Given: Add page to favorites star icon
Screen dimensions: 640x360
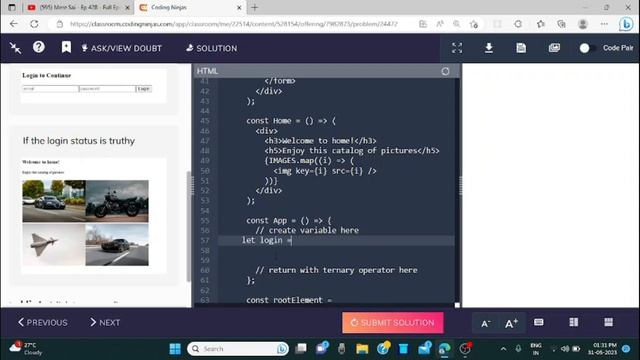Looking at the screenshot, I should 473,24.
